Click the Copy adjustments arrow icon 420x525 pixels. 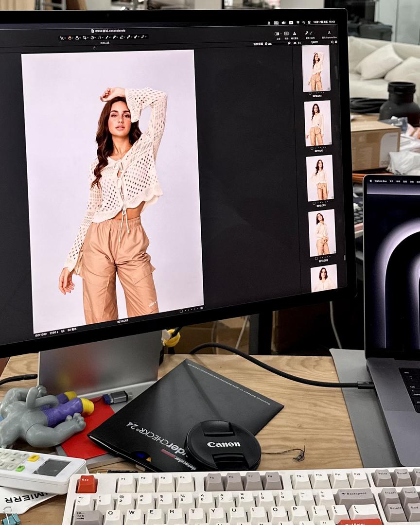306,33
